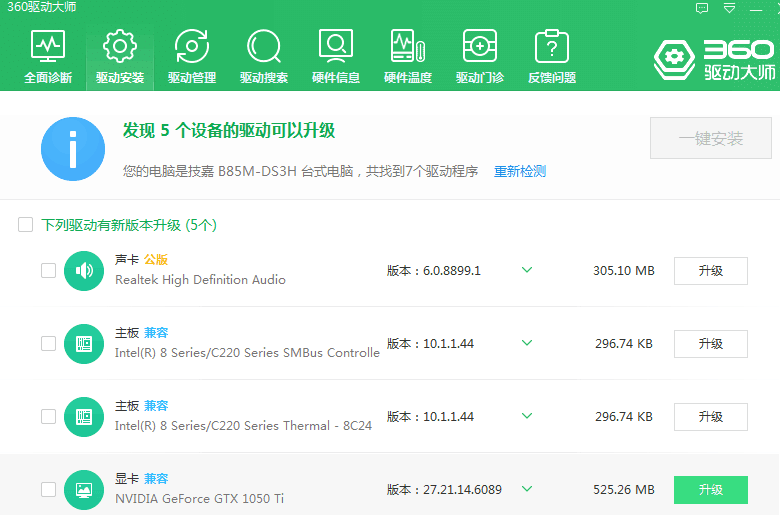Expand version dropdown for Thermal 8C24 row
Image resolution: width=780 pixels, height=532 pixels.
(x=527, y=416)
